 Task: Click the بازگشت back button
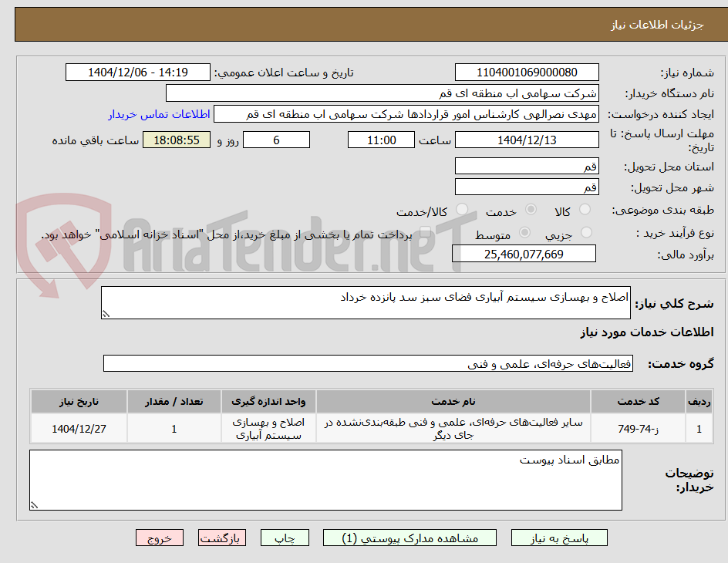coord(222,538)
